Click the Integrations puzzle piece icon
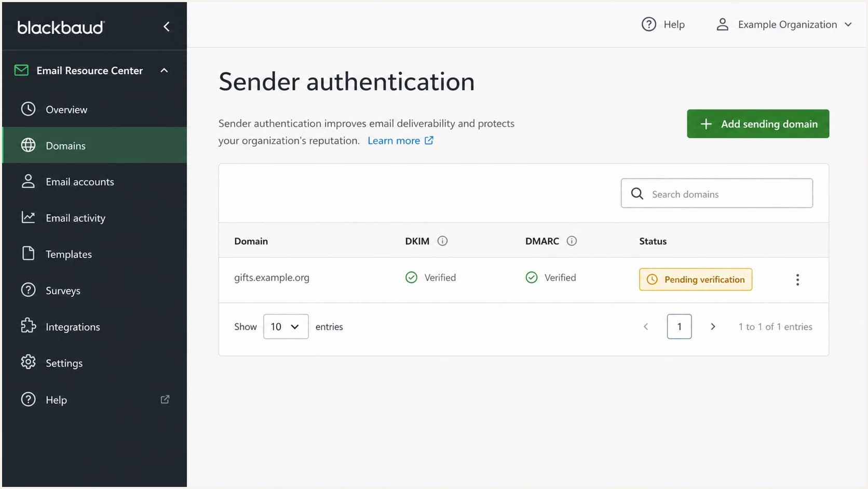The width and height of the screenshot is (868, 489). 28,325
